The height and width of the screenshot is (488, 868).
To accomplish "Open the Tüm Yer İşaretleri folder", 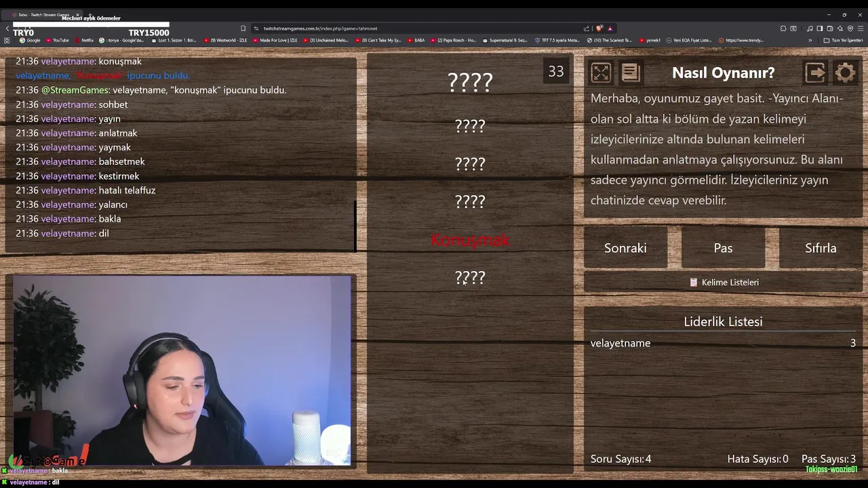I will [x=844, y=40].
